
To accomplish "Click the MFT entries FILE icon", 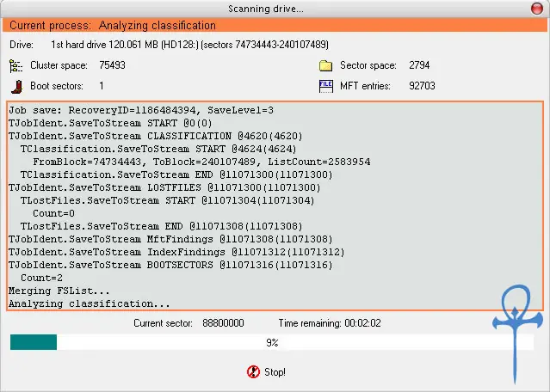I will point(326,86).
